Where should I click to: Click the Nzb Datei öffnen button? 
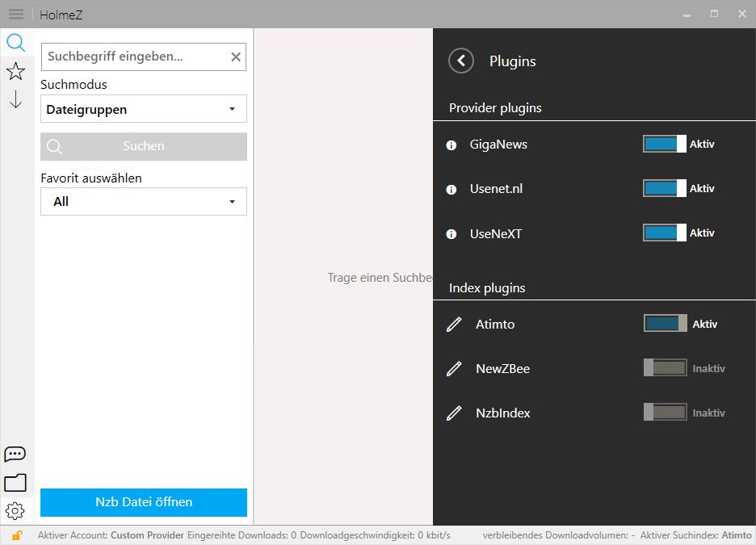pyautogui.click(x=144, y=502)
